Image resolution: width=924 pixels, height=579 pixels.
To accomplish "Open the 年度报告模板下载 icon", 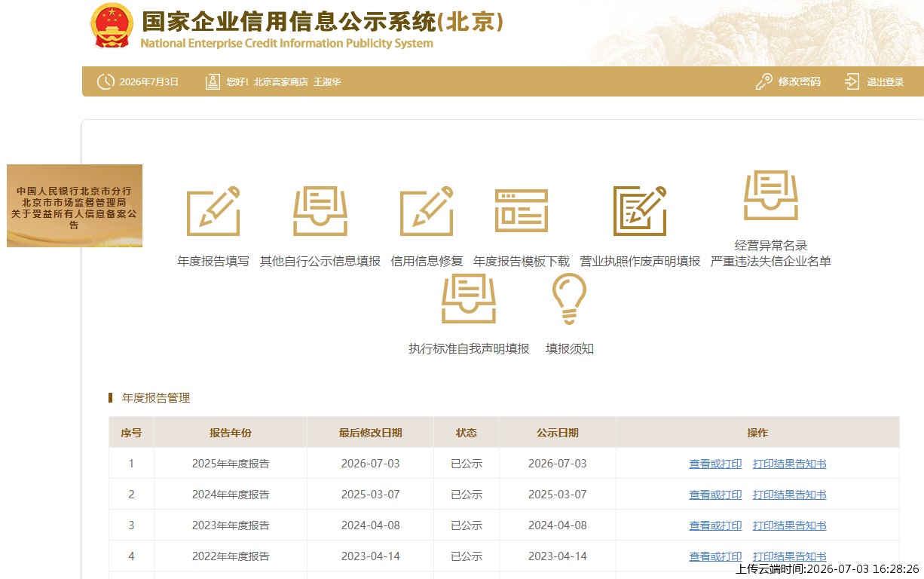I will click(522, 210).
